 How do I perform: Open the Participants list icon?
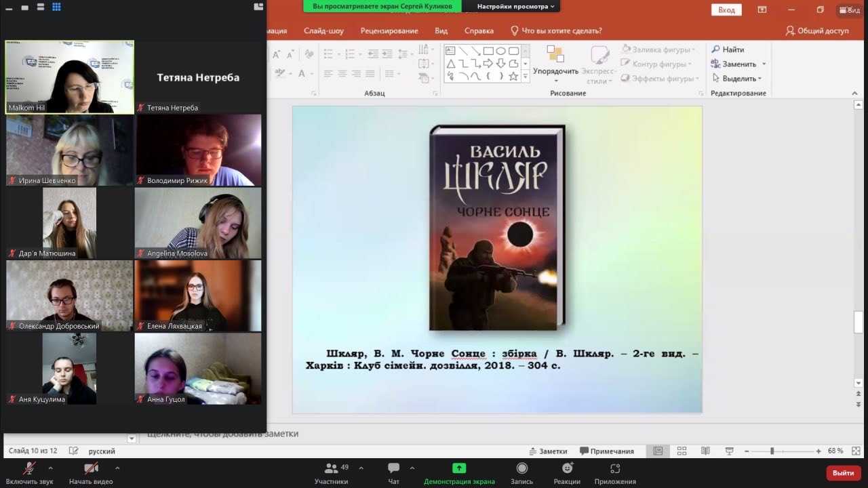coord(331,469)
